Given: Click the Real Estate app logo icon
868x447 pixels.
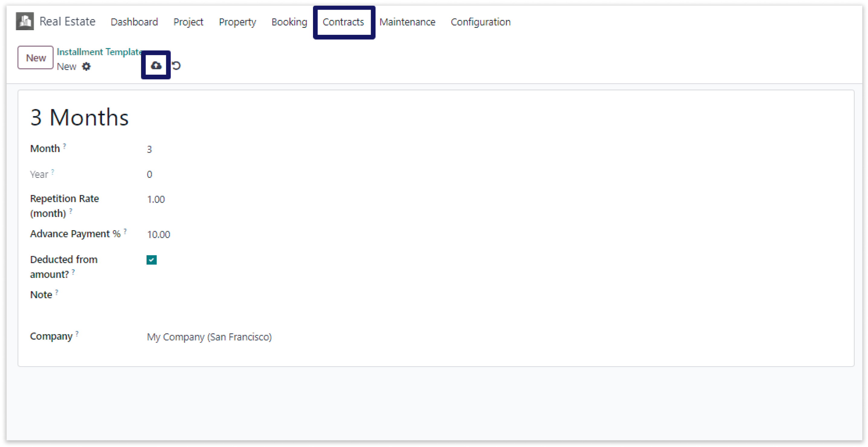Looking at the screenshot, I should point(24,21).
